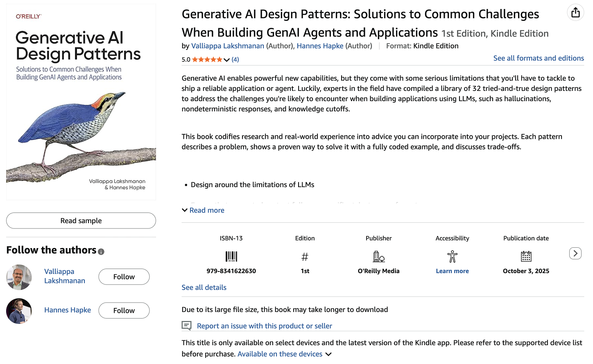The width and height of the screenshot is (593, 364).
Task: Click the Publication date calendar icon
Action: point(526,257)
